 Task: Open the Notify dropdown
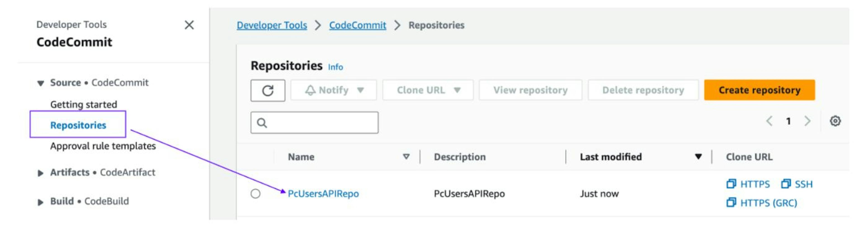334,90
